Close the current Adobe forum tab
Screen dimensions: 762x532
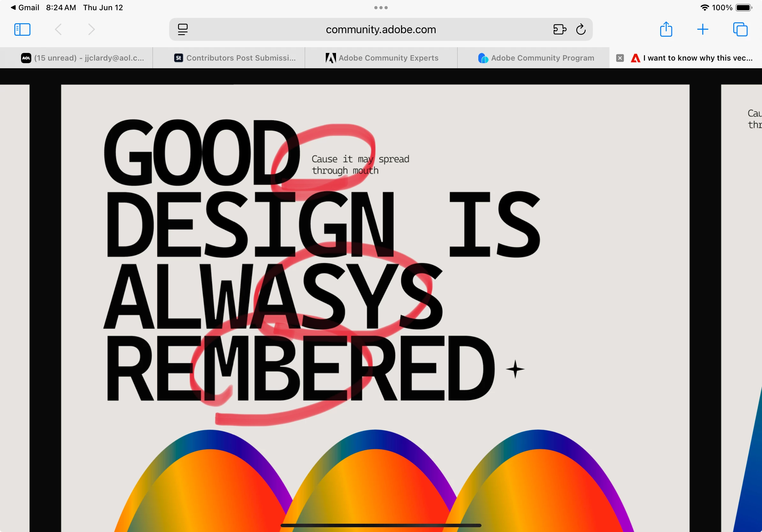(620, 58)
